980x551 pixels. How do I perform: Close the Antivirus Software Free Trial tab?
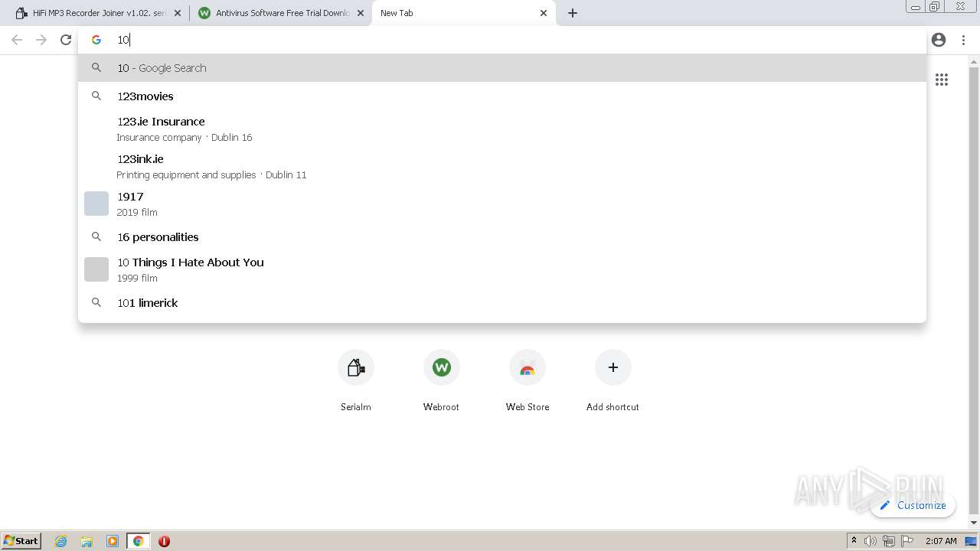[x=361, y=13]
